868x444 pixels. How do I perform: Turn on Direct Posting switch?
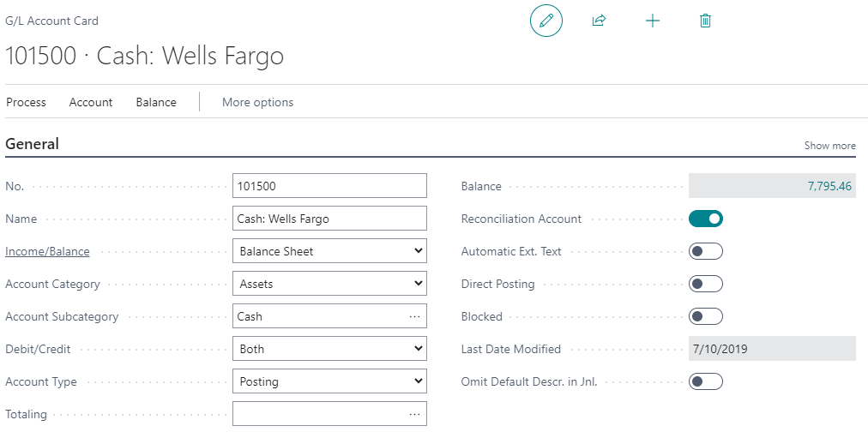[705, 284]
